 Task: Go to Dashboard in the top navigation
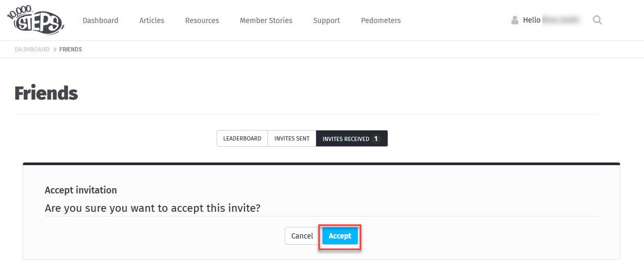(x=101, y=20)
